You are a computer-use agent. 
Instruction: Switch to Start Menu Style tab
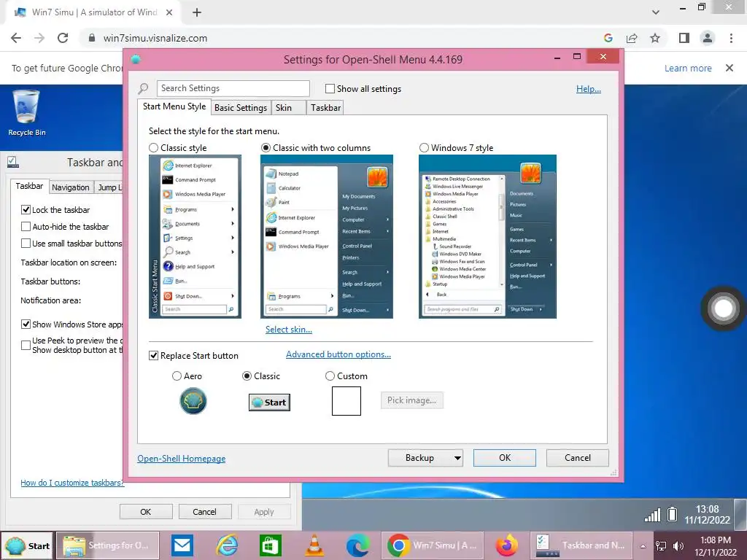pos(174,106)
